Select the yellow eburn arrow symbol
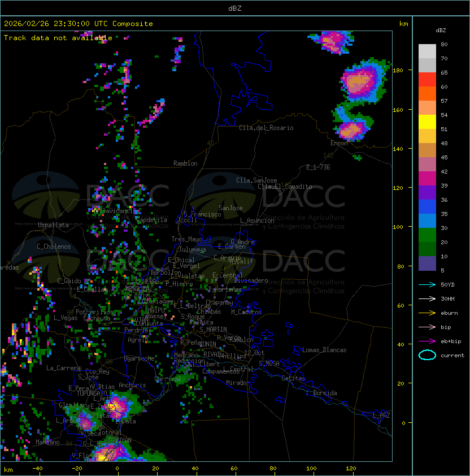The width and height of the screenshot is (470, 476). click(x=427, y=313)
